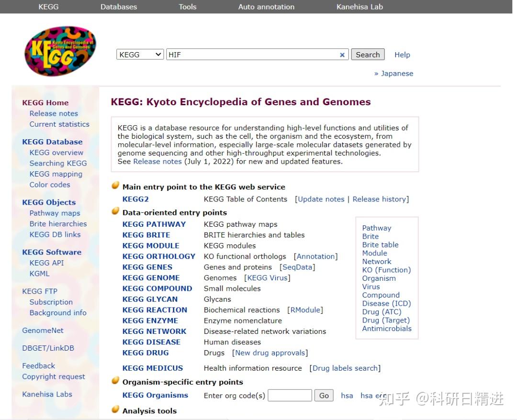Click the Go button for org codes

click(324, 395)
